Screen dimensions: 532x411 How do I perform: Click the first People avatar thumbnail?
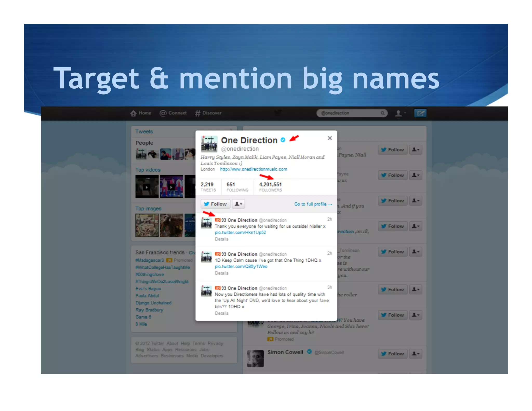coord(141,154)
